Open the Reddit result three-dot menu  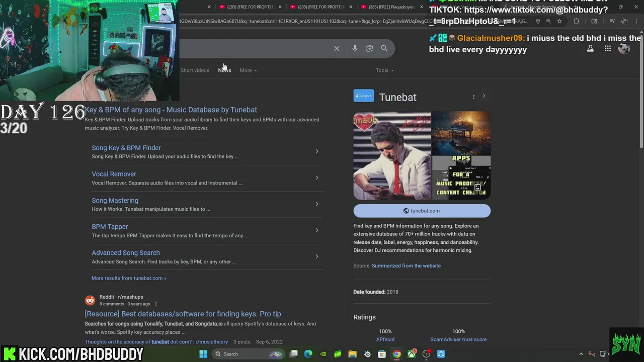(x=156, y=304)
